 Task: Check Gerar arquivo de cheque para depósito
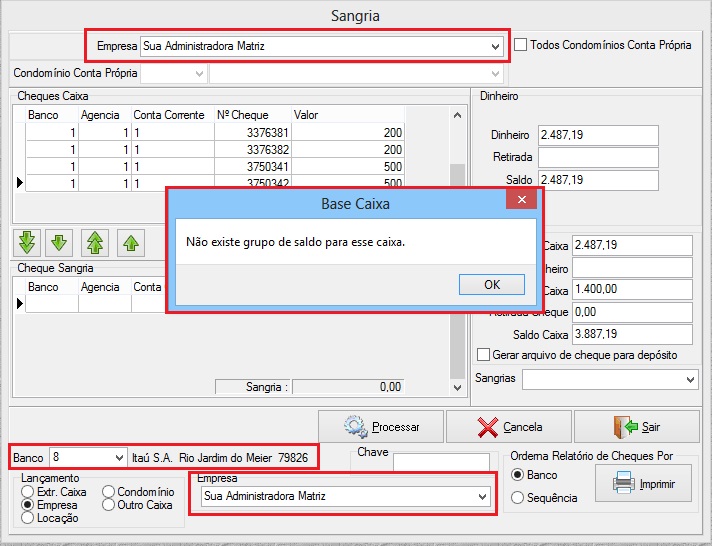pos(484,355)
